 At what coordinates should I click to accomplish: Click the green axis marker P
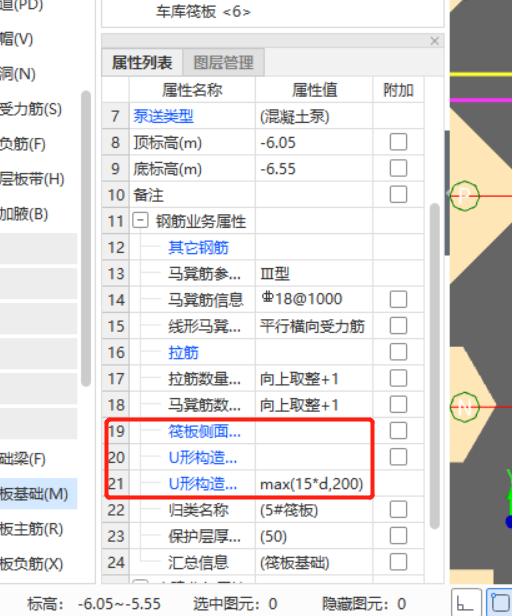(464, 195)
